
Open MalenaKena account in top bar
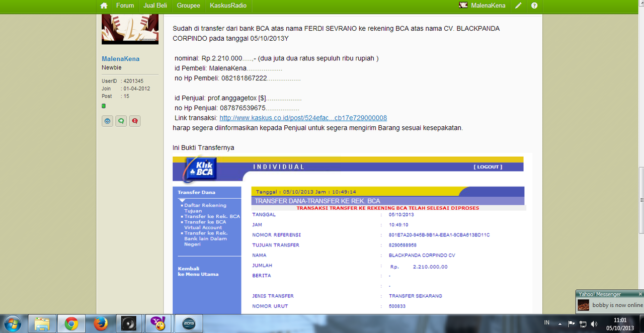point(488,6)
